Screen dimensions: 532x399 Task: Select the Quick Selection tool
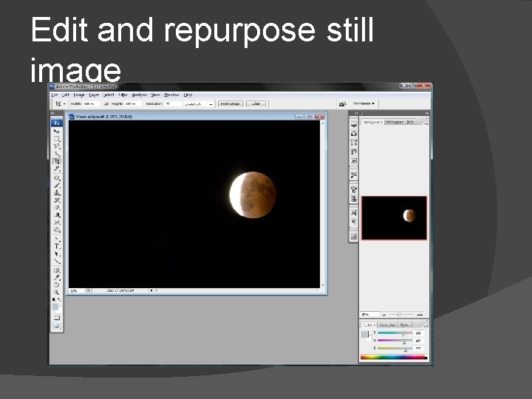(x=57, y=154)
